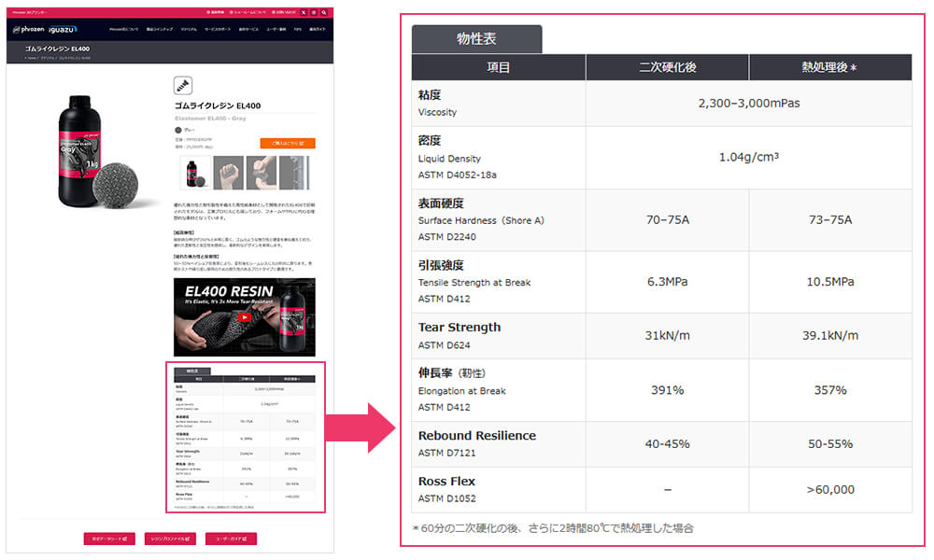Click the Elastomer EL400 - Gray subtitle

(x=210, y=119)
